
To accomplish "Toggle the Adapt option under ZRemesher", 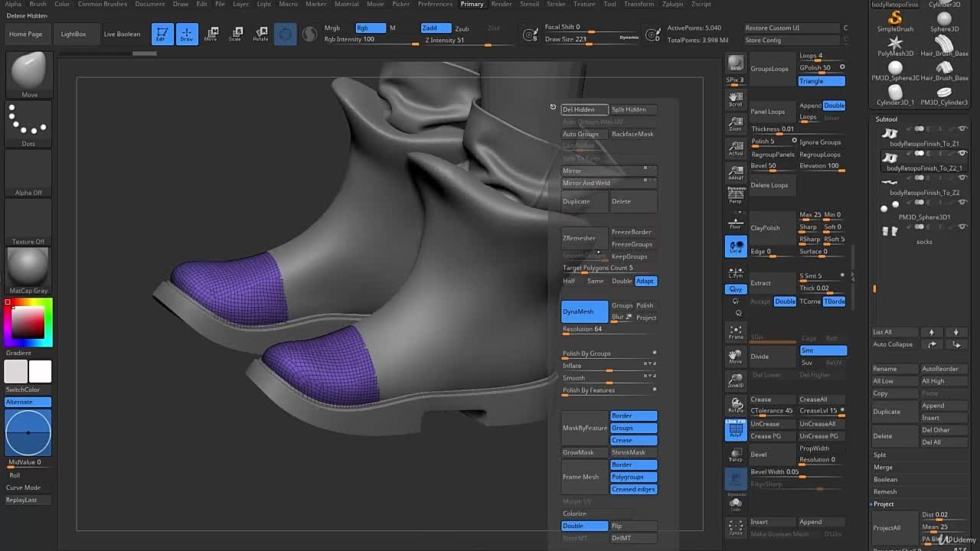I will 645,281.
